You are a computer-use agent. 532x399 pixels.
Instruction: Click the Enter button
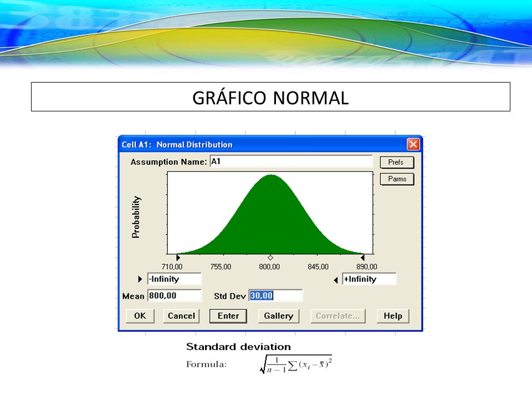coord(228,316)
